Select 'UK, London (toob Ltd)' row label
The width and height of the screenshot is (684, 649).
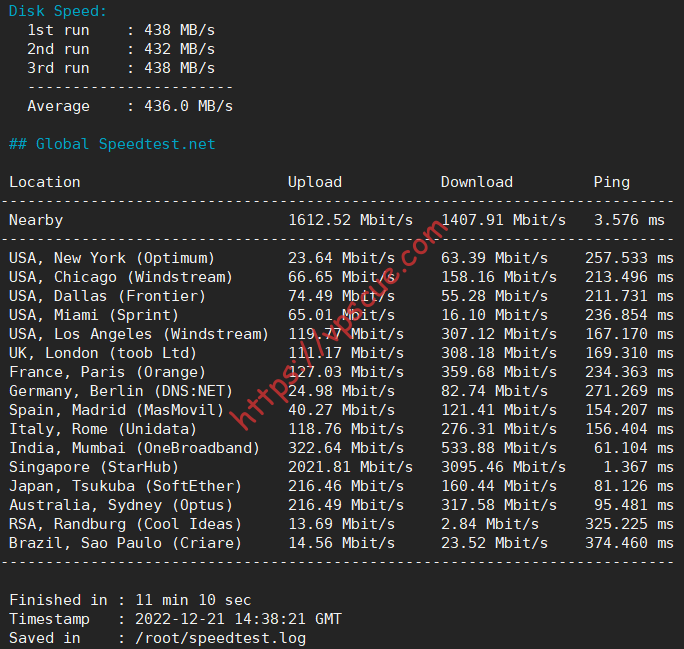pos(103,353)
